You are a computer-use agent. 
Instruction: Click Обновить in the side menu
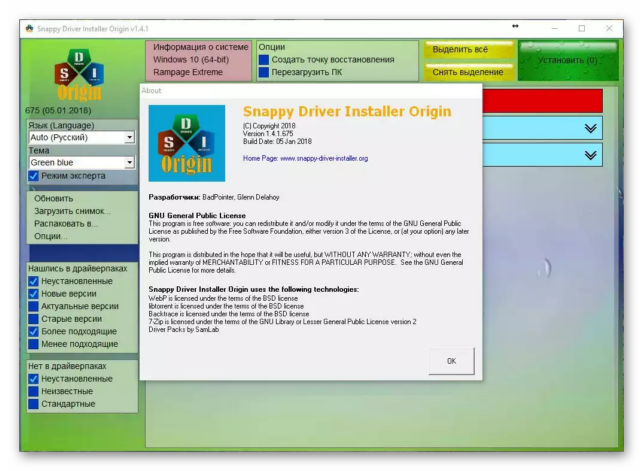[54, 198]
